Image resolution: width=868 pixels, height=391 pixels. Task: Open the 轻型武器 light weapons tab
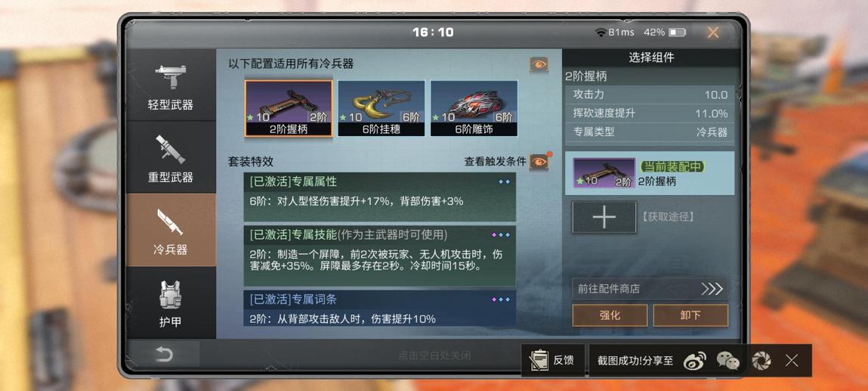click(171, 85)
